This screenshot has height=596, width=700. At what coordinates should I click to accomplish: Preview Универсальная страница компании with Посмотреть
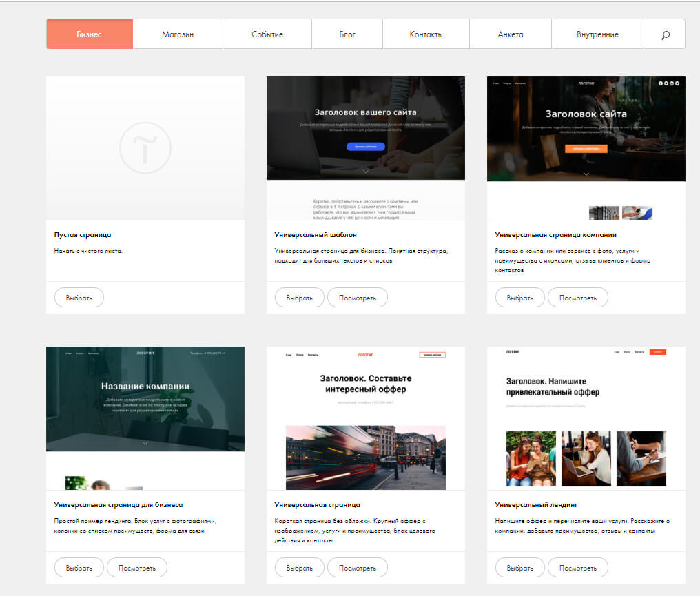577,298
